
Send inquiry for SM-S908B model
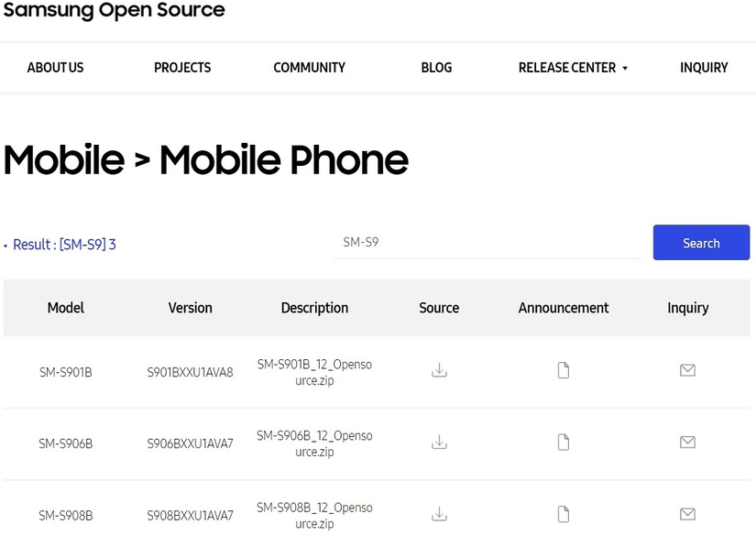(687, 514)
